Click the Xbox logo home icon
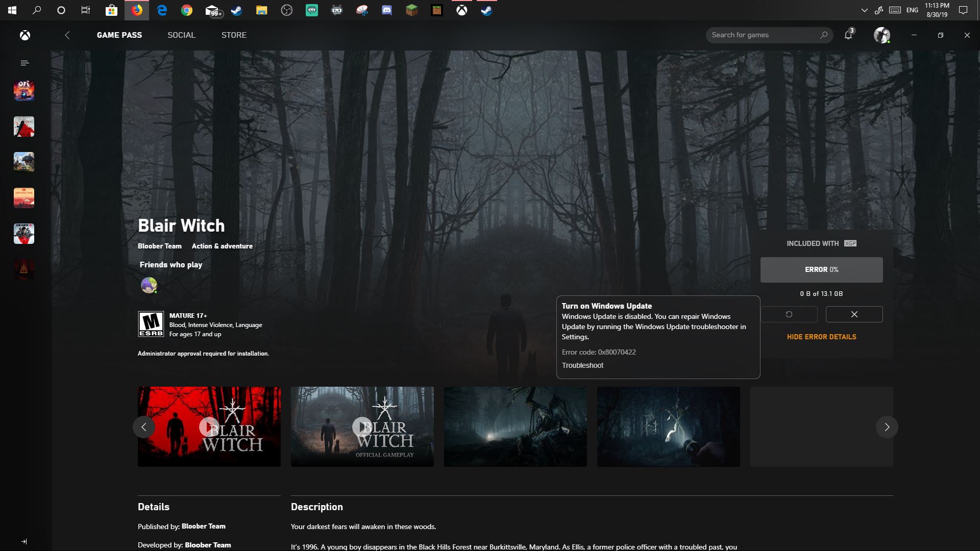 pos(24,35)
